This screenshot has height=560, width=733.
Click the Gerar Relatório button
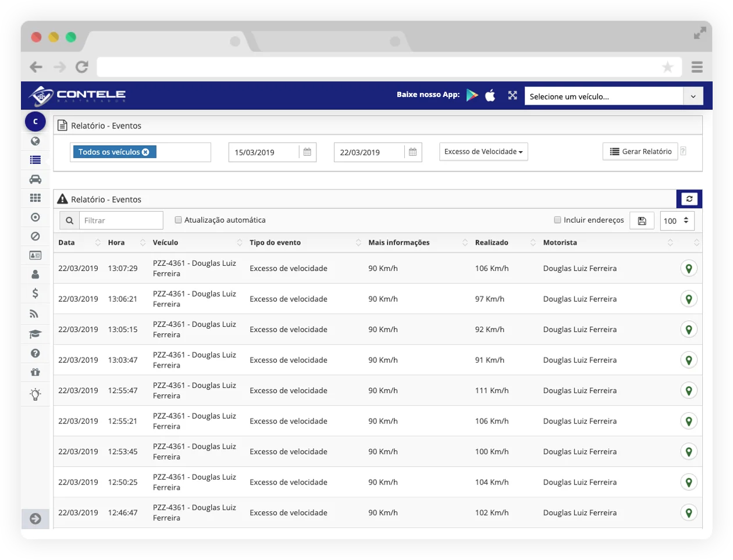point(641,152)
